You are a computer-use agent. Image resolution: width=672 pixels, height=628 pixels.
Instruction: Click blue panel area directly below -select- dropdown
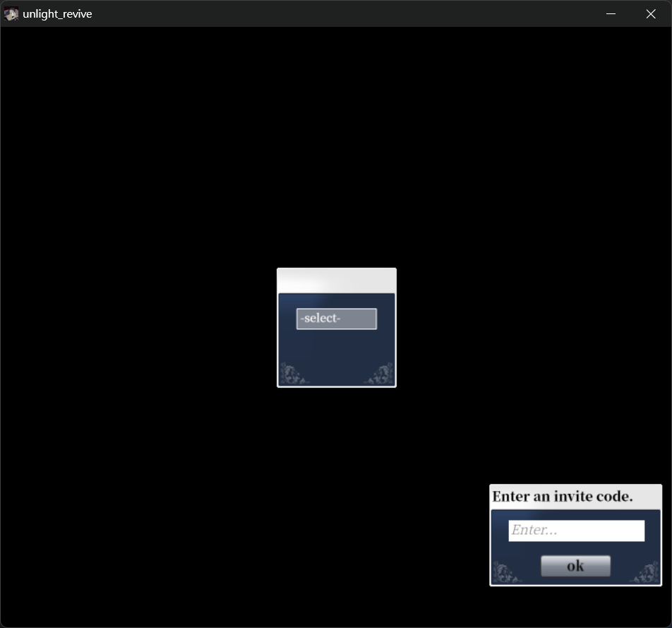point(336,350)
